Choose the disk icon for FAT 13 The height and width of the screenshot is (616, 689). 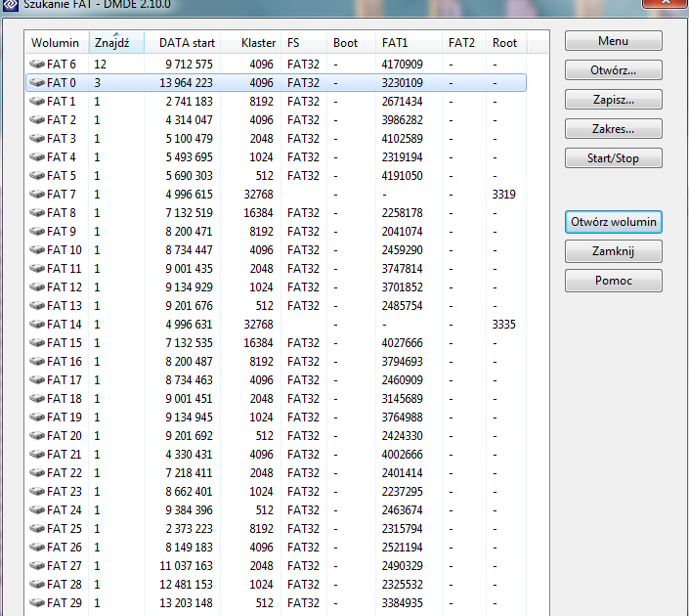click(37, 306)
